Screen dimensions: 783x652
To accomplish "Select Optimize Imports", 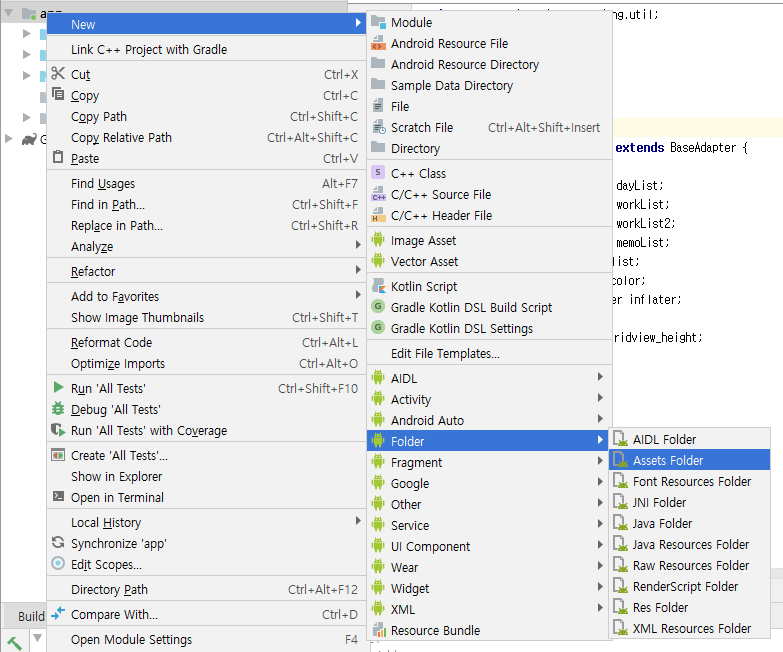I will pos(206,363).
